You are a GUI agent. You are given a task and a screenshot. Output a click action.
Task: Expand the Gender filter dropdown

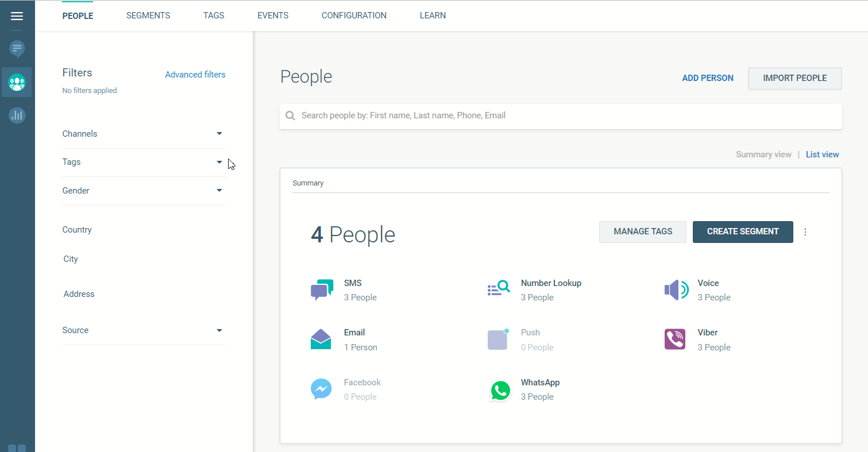click(x=219, y=190)
